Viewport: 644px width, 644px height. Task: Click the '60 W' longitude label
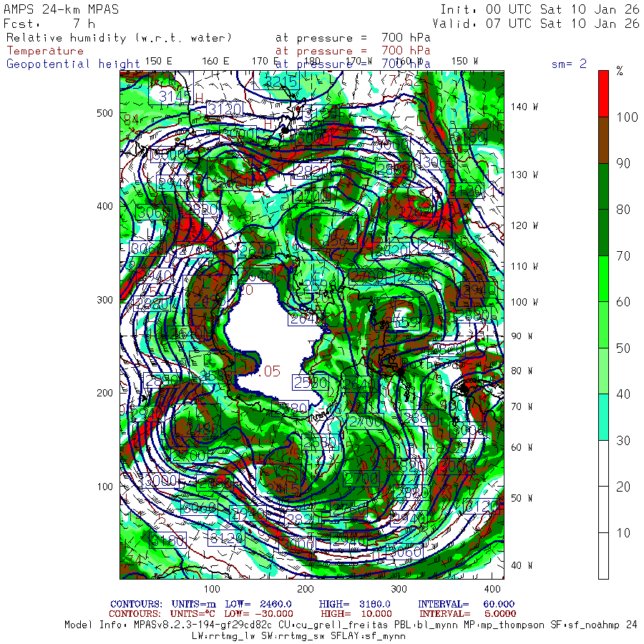pos(522,447)
